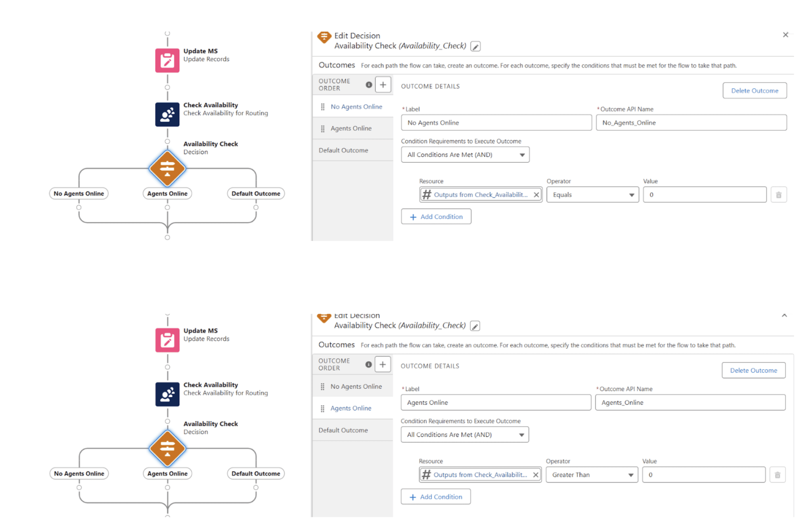Click Add Condition
Image resolution: width=812 pixels, height=532 pixels.
[x=436, y=216]
